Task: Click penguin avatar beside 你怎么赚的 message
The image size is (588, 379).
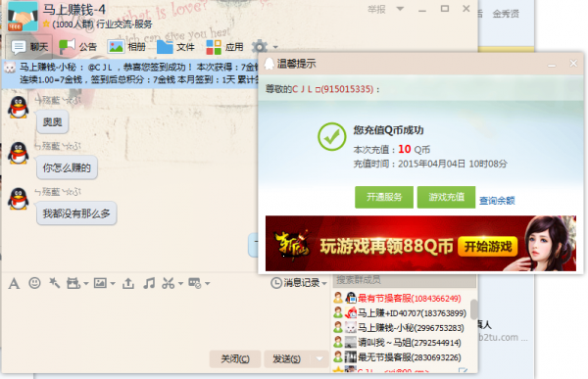Action: point(18,153)
